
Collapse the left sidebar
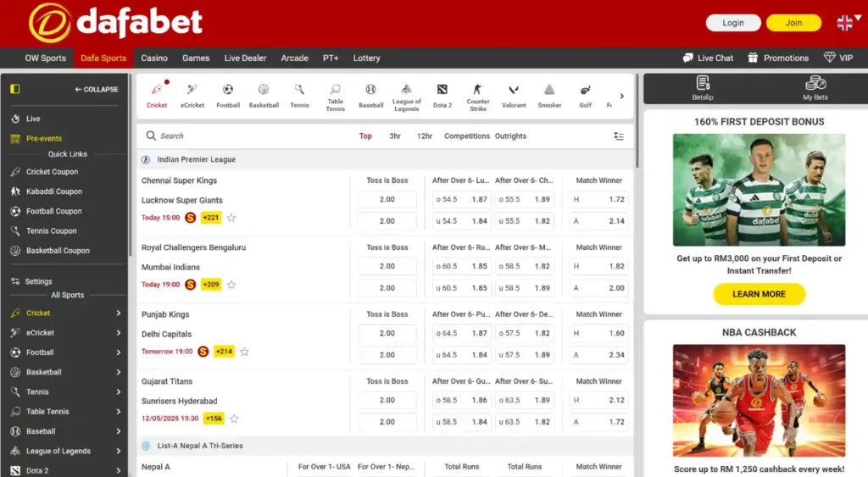click(x=97, y=89)
